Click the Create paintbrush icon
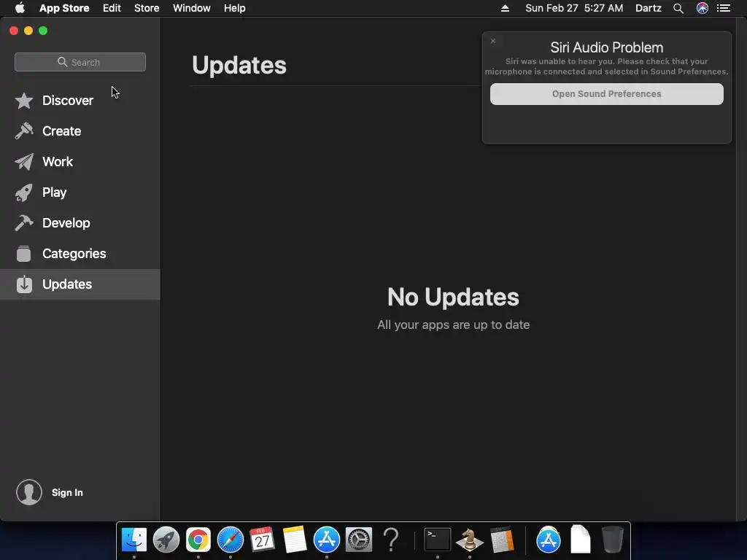Screen dimensions: 747x560 coord(24,131)
